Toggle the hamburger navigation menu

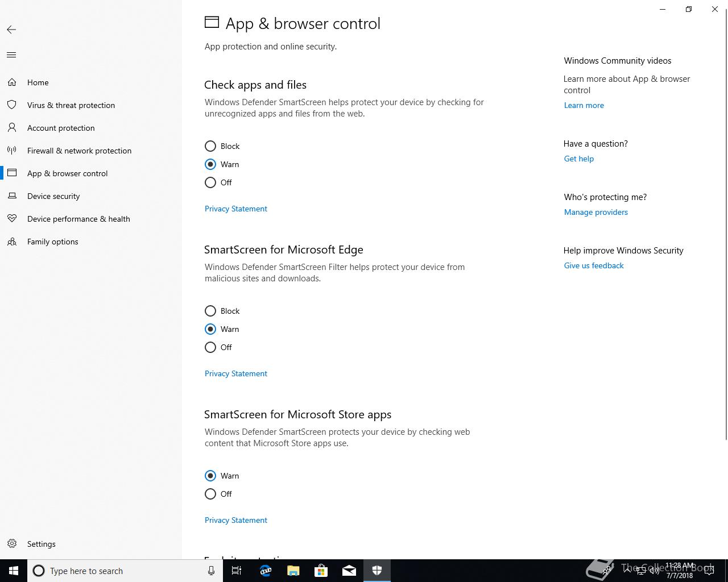(x=11, y=55)
